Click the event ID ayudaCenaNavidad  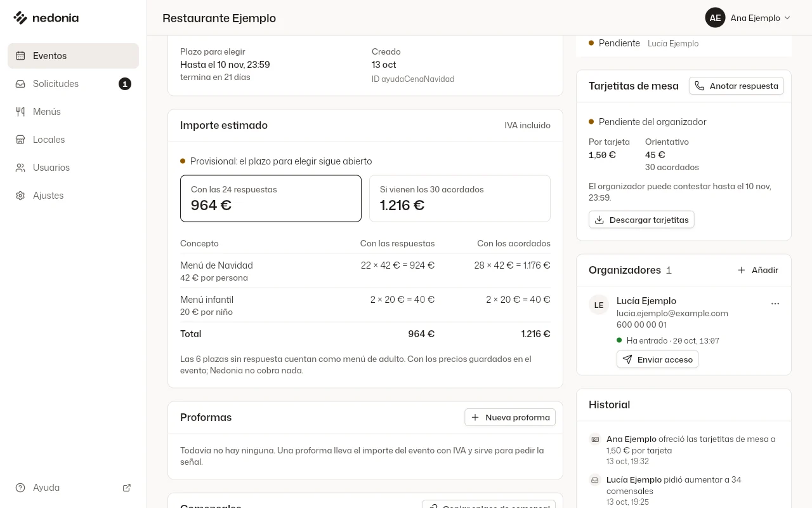pos(413,79)
